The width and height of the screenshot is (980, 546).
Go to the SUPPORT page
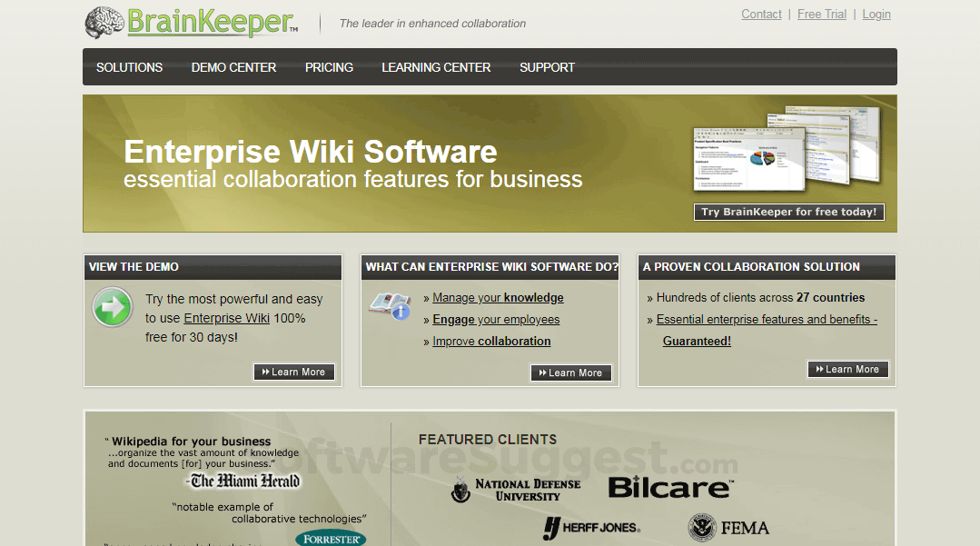tap(547, 66)
